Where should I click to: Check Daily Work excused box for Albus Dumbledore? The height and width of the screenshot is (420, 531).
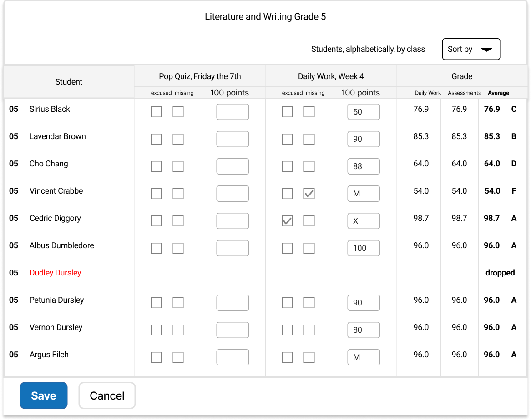click(287, 248)
